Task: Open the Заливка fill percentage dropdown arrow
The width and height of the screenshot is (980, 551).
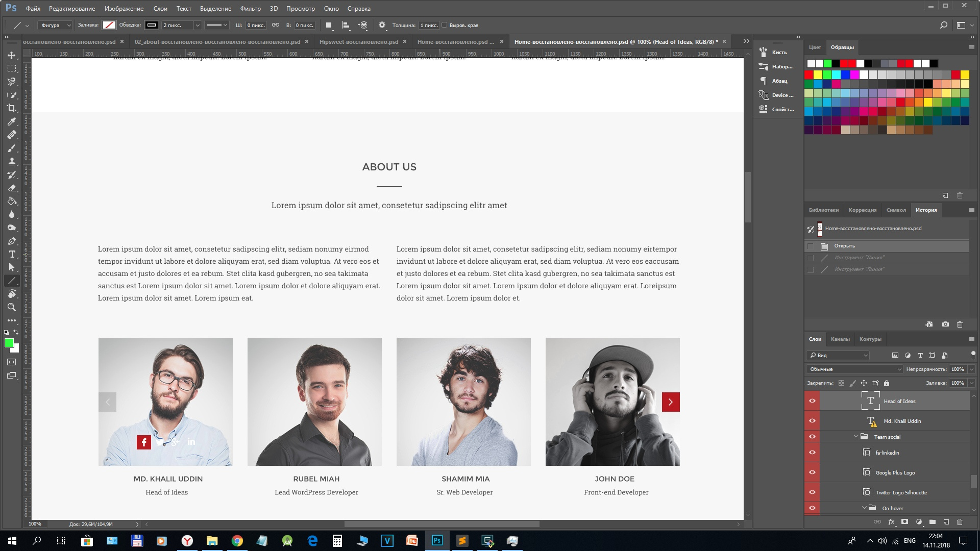Action: coord(971,383)
